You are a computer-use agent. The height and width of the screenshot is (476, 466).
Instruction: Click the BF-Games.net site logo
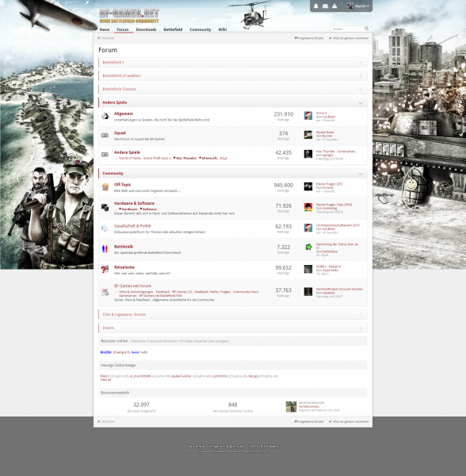coord(129,16)
